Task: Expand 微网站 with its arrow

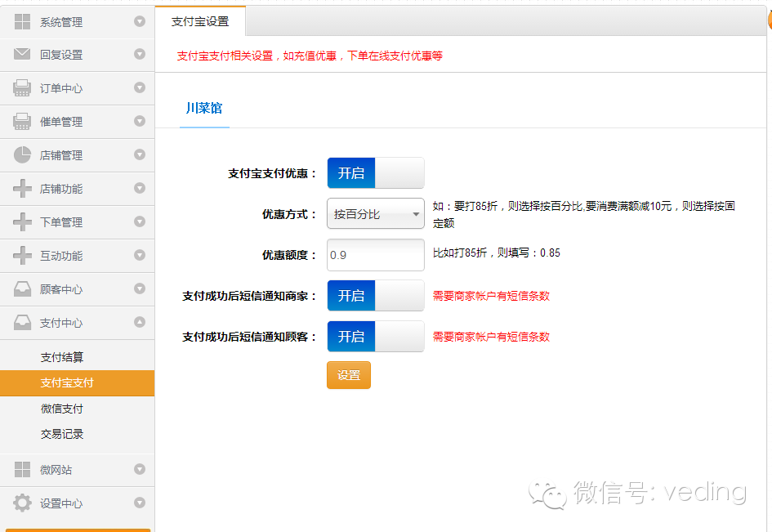Action: click(140, 469)
